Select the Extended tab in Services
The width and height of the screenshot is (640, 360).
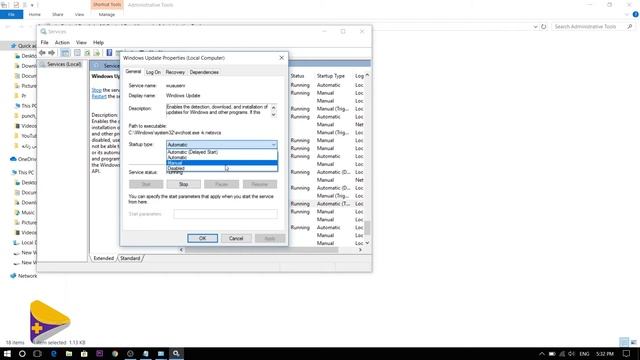click(104, 258)
